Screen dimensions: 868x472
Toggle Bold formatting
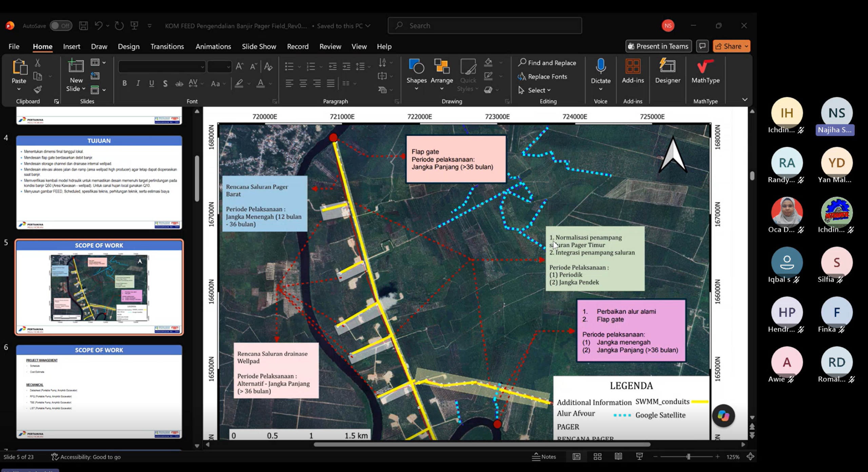click(124, 83)
